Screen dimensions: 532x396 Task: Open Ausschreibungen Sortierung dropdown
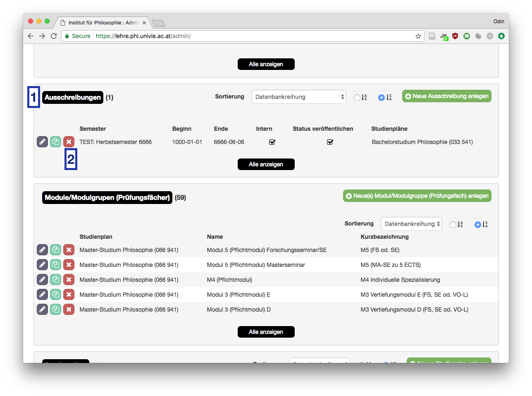(x=299, y=97)
